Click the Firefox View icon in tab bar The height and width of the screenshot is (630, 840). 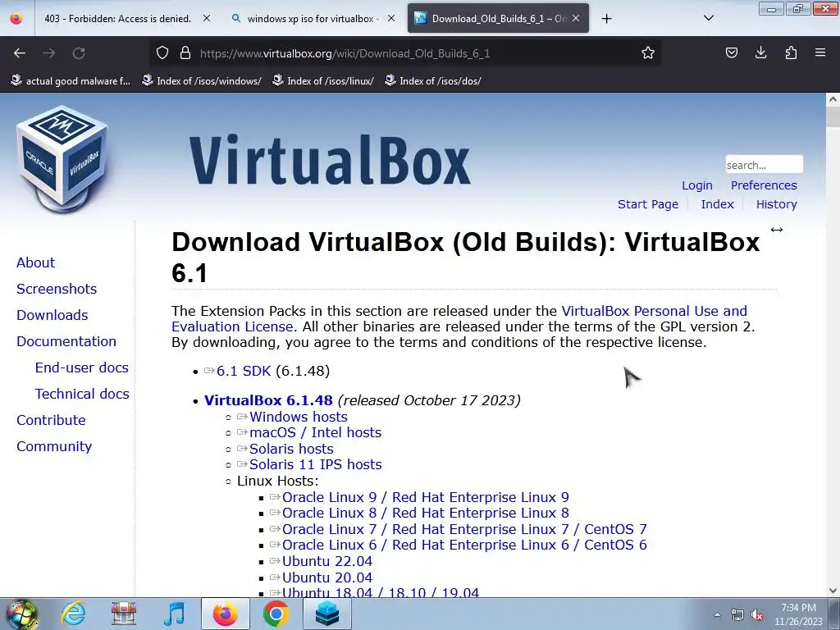click(x=16, y=18)
